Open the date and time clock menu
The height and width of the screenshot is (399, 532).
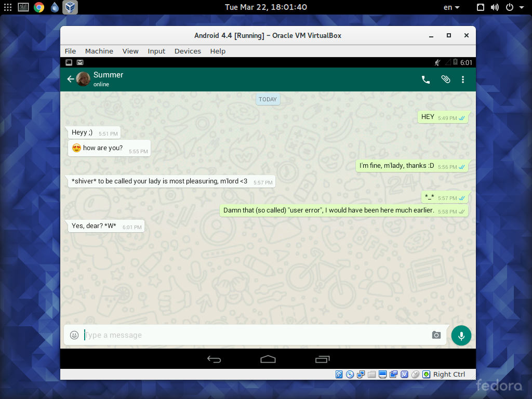pyautogui.click(x=266, y=7)
